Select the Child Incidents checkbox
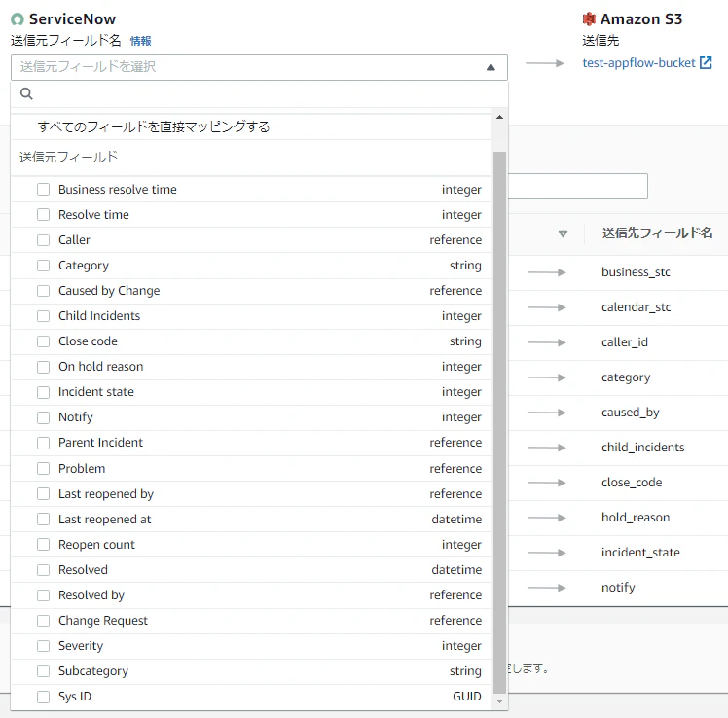Viewport: 728px width, 718px height. tap(43, 316)
